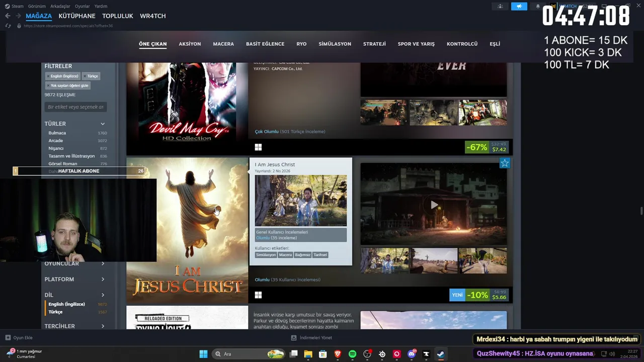Click the Steam taskbar icon

441,354
